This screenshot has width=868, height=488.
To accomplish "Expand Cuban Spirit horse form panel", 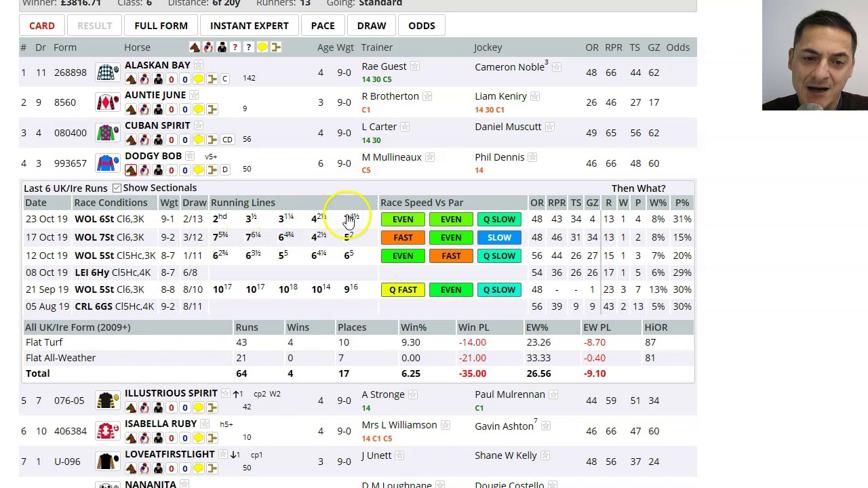I will pos(130,140).
